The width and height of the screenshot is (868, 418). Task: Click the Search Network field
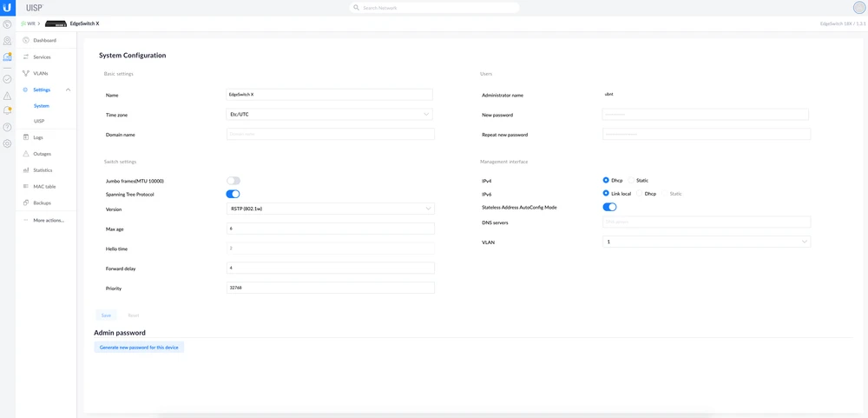coord(438,8)
